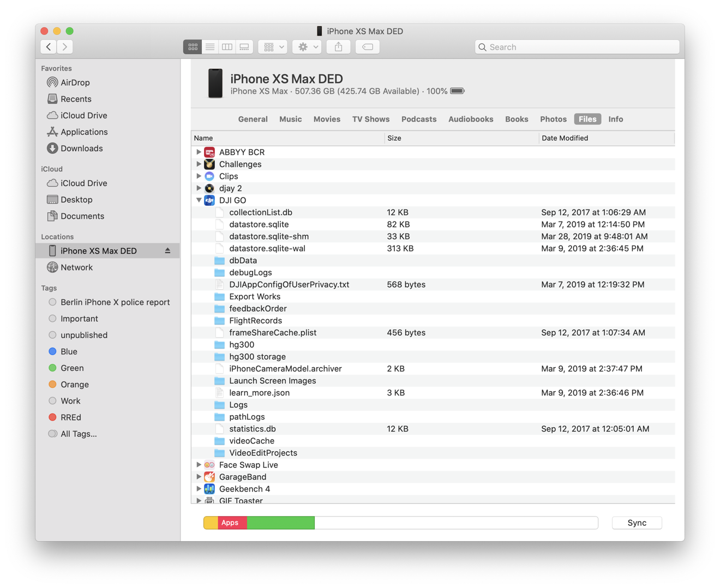Click the Edit Tags toolbar icon

[368, 47]
